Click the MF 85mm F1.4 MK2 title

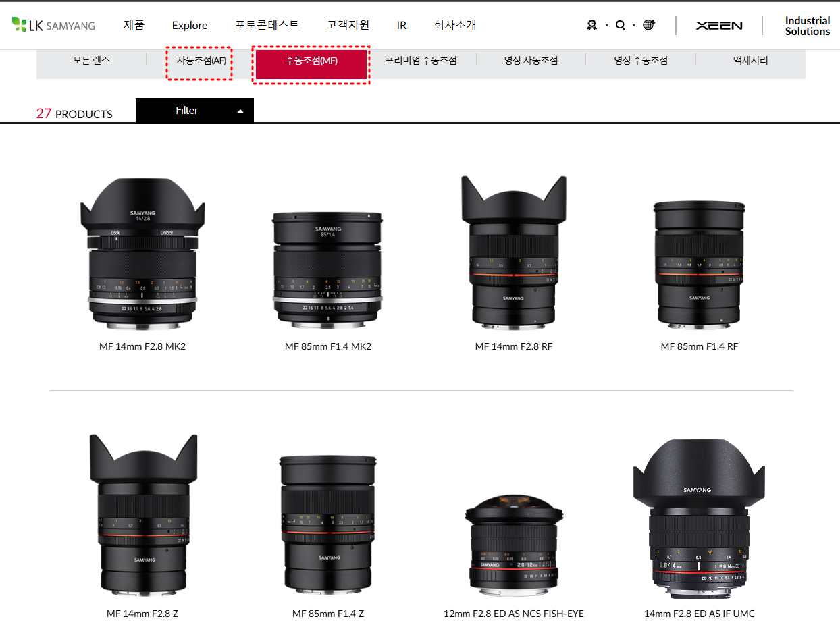(328, 346)
